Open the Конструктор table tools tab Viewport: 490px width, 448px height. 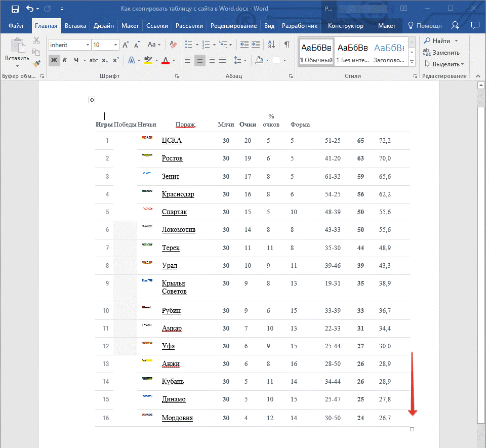point(345,26)
